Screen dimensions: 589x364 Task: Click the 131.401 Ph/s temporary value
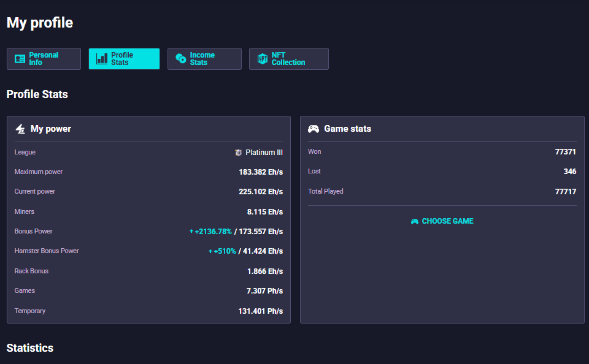(x=260, y=311)
